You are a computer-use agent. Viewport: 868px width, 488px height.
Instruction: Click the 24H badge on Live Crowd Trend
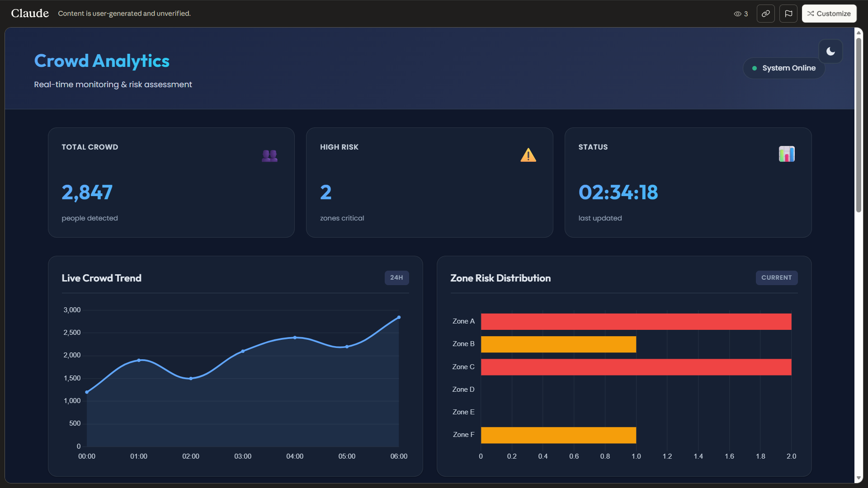(396, 277)
